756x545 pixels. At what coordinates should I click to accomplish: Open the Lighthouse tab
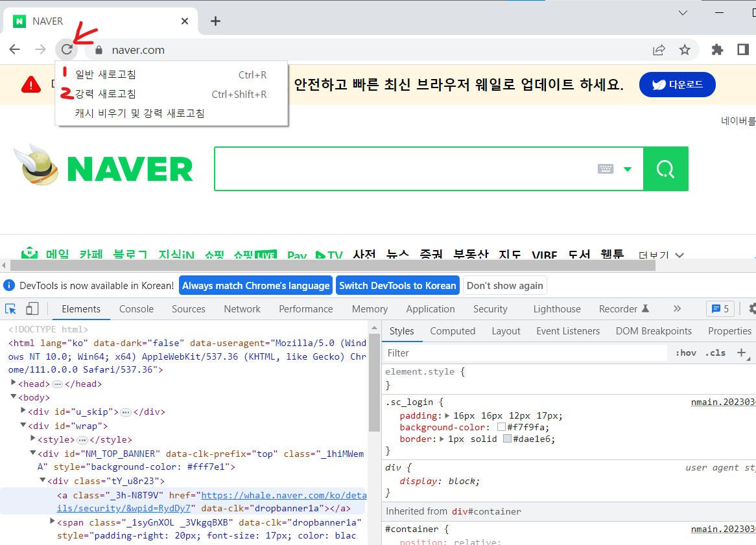[x=557, y=309]
